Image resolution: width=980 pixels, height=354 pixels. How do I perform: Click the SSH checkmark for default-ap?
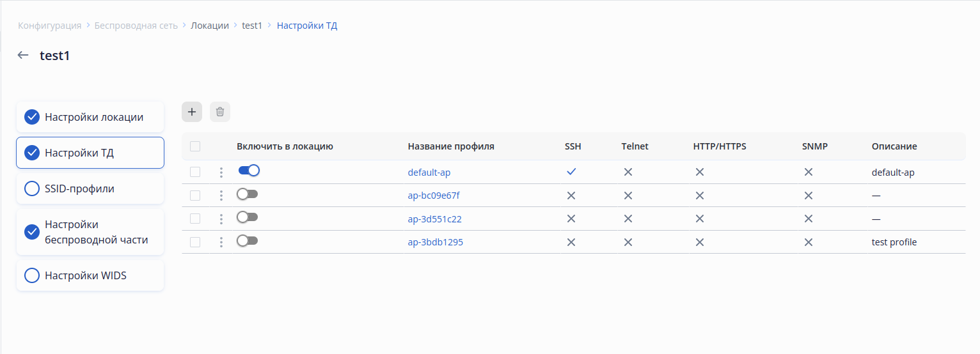(x=571, y=172)
